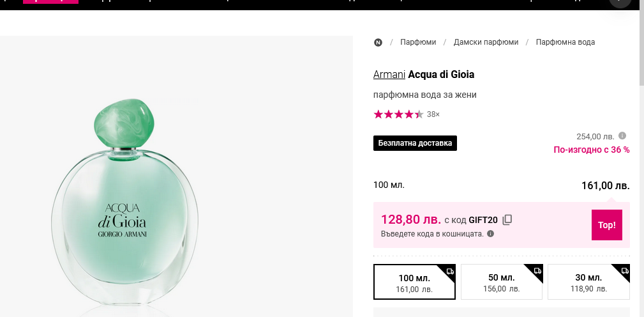
Task: Click info icon next to cart code hint
Action: coord(490,234)
